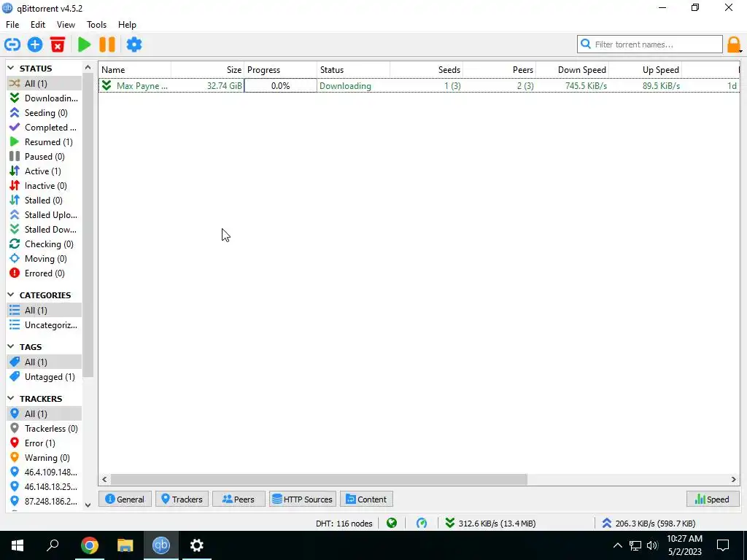Switch to the HTTP Sources tab
Viewport: 747px width, 560px height.
point(303,499)
